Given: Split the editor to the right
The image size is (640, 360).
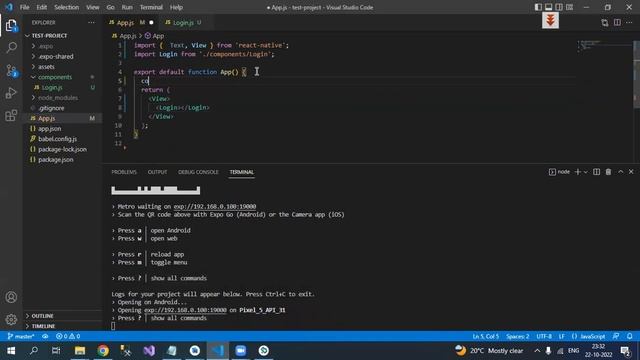Looking at the screenshot, I should (x=617, y=22).
